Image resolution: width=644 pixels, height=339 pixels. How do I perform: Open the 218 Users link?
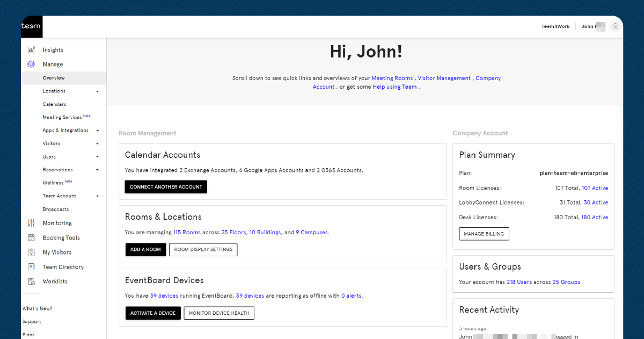click(518, 282)
